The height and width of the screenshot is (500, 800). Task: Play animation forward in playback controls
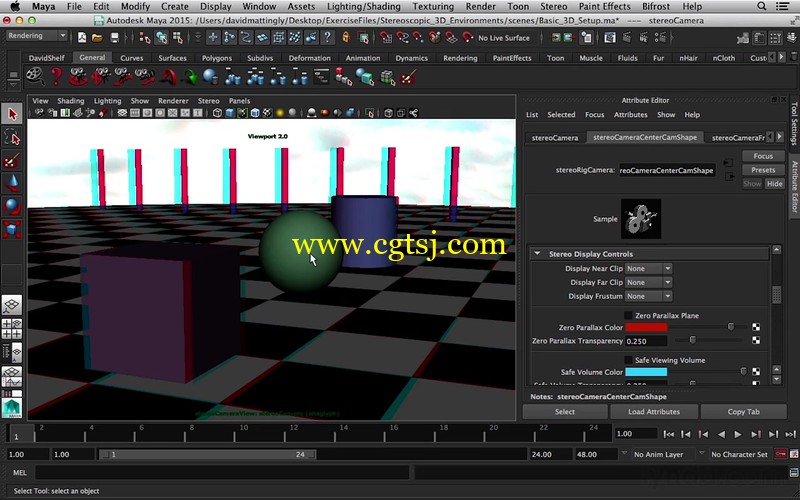[x=738, y=434]
